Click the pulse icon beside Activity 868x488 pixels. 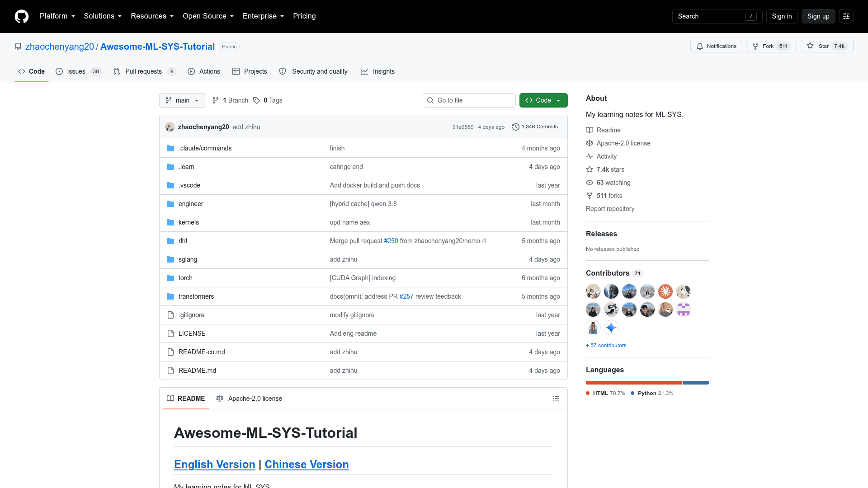tap(590, 156)
